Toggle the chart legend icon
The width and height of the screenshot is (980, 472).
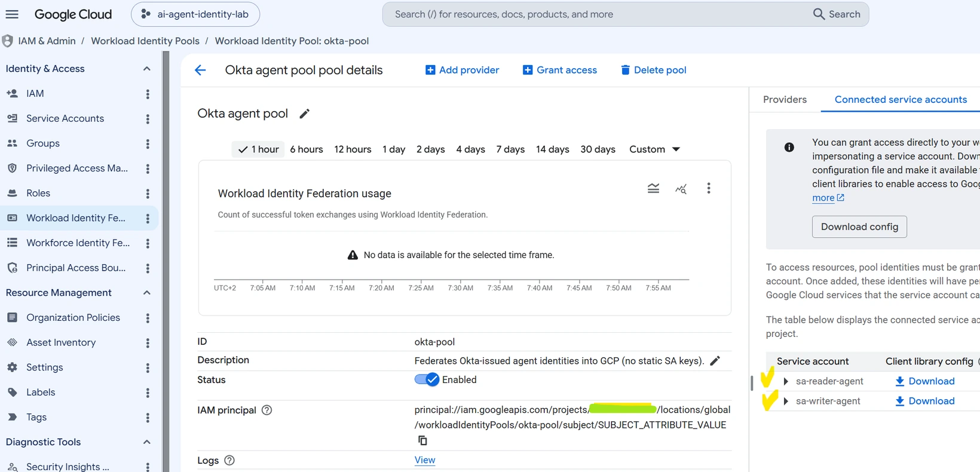653,189
